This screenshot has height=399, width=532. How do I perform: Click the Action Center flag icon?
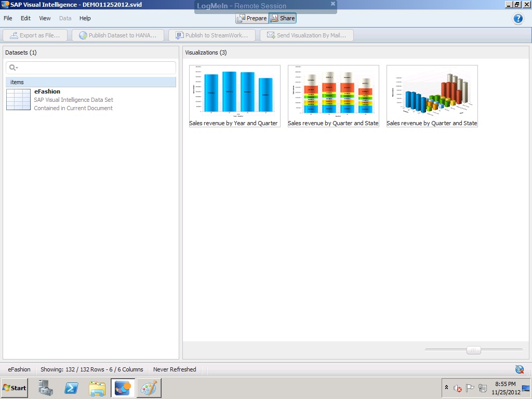point(470,388)
